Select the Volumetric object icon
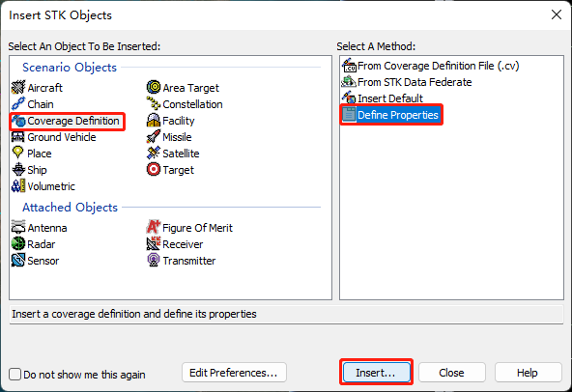Image resolution: width=572 pixels, height=392 pixels. click(x=18, y=186)
